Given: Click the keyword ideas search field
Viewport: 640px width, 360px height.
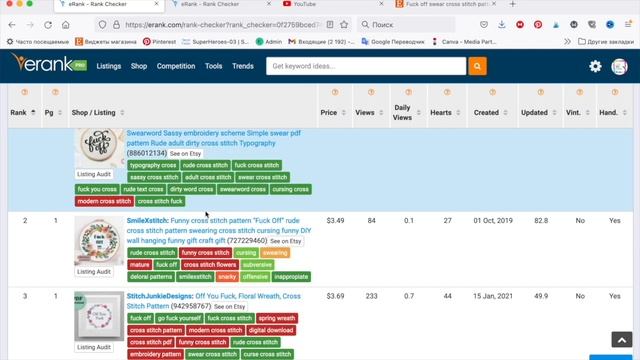Looking at the screenshot, I should click(x=366, y=66).
